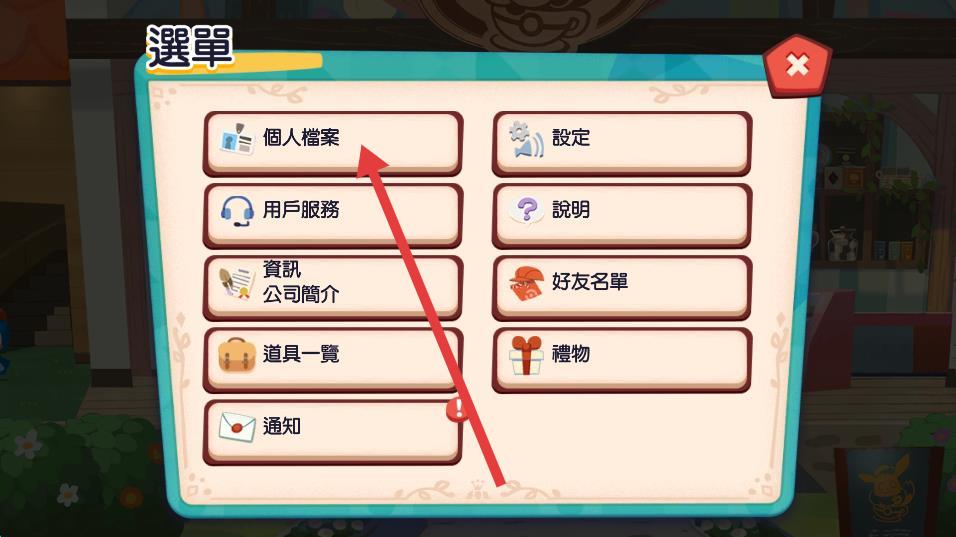This screenshot has width=956, height=537.
Task: Open the 說明 help button
Action: click(621, 215)
